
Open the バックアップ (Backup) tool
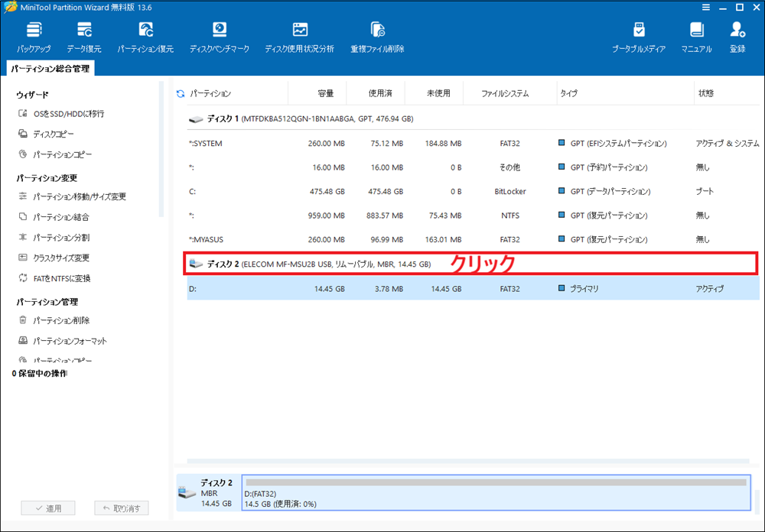34,37
